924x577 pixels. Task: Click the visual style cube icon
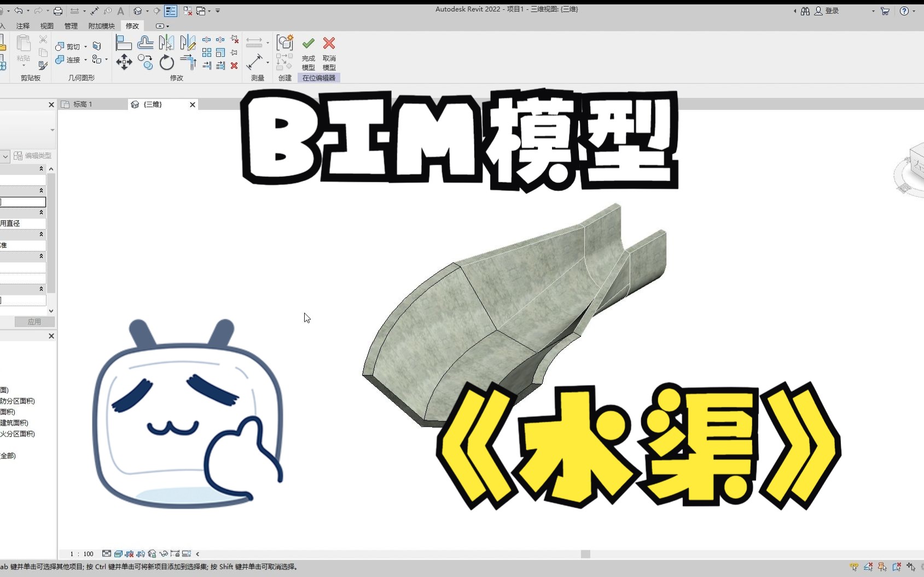(x=118, y=553)
